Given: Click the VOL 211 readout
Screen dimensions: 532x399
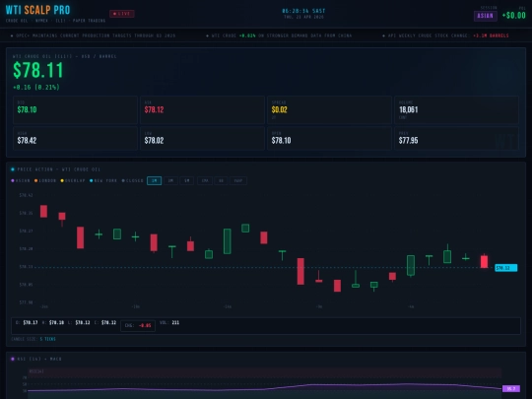Looking at the screenshot, I should click(x=169, y=323).
